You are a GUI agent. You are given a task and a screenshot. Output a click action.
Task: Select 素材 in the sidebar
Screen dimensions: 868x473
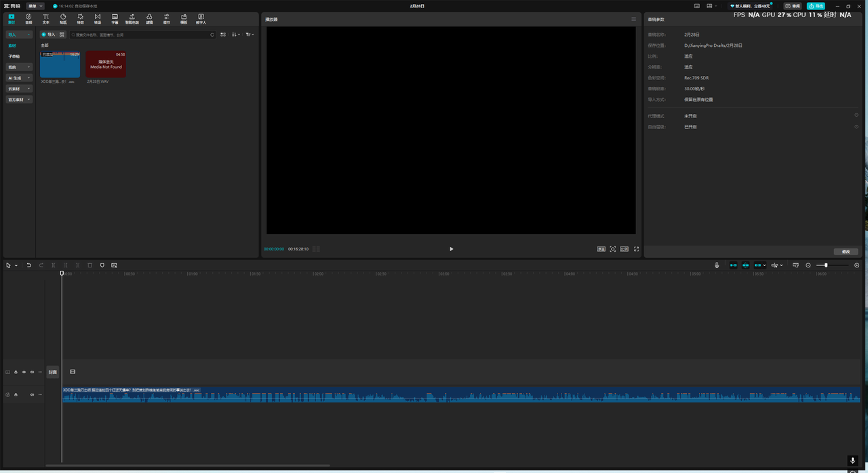click(12, 45)
